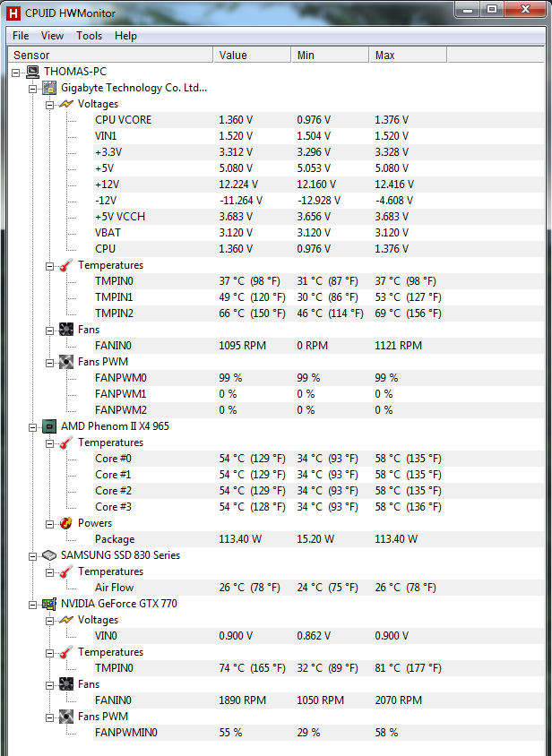
Task: Open the File menu
Action: [21, 36]
